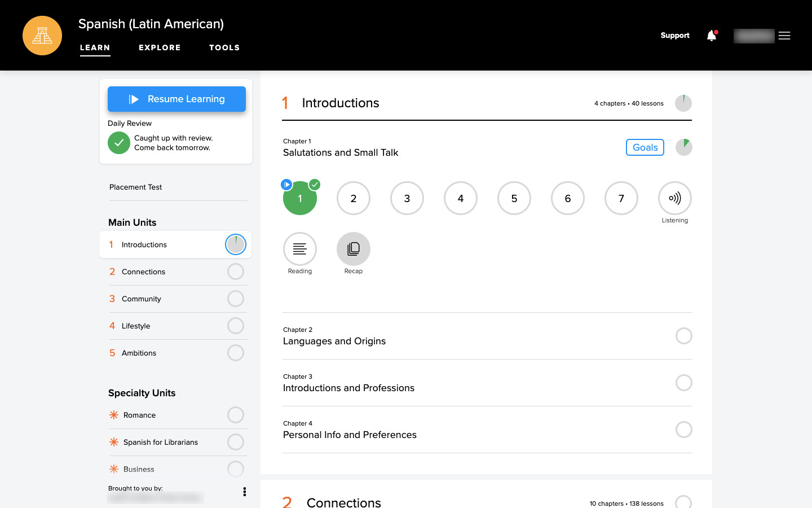812x508 pixels.
Task: Open the Recap cards icon
Action: click(x=354, y=249)
